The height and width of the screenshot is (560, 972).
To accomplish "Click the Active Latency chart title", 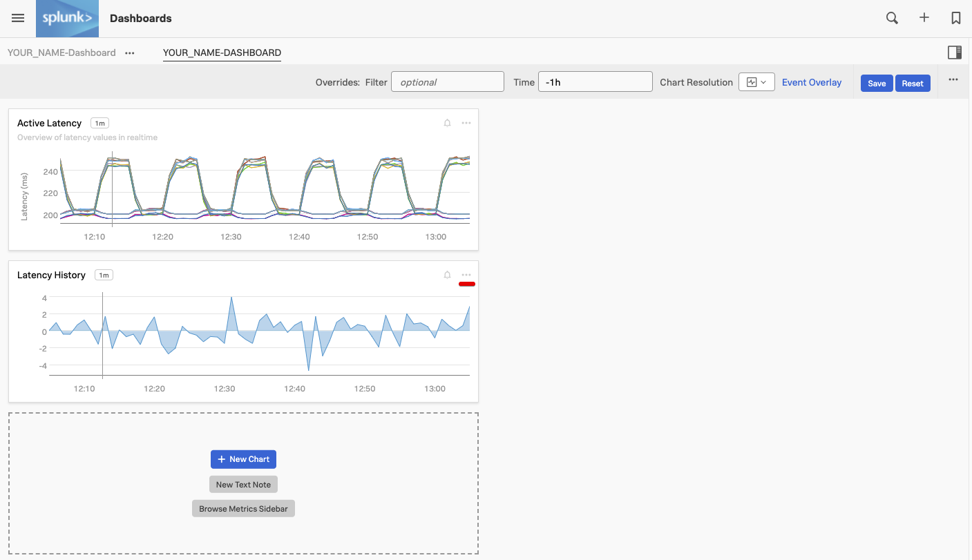I will [49, 123].
